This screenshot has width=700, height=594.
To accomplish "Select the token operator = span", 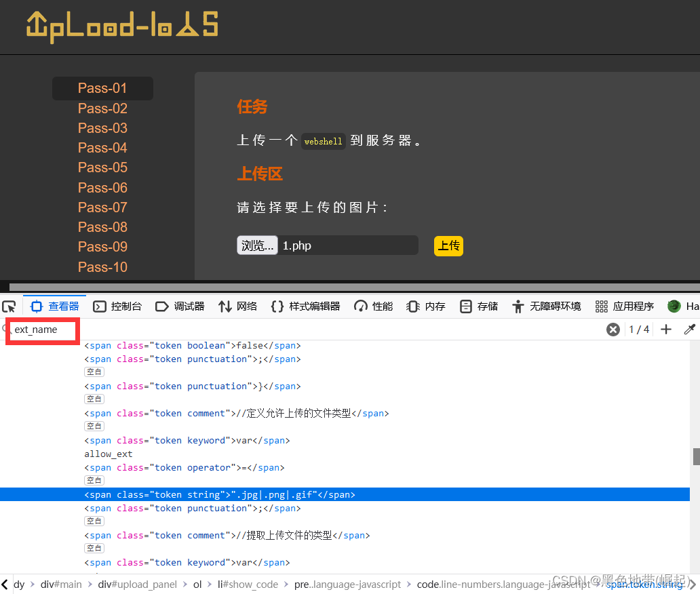I will (x=184, y=467).
